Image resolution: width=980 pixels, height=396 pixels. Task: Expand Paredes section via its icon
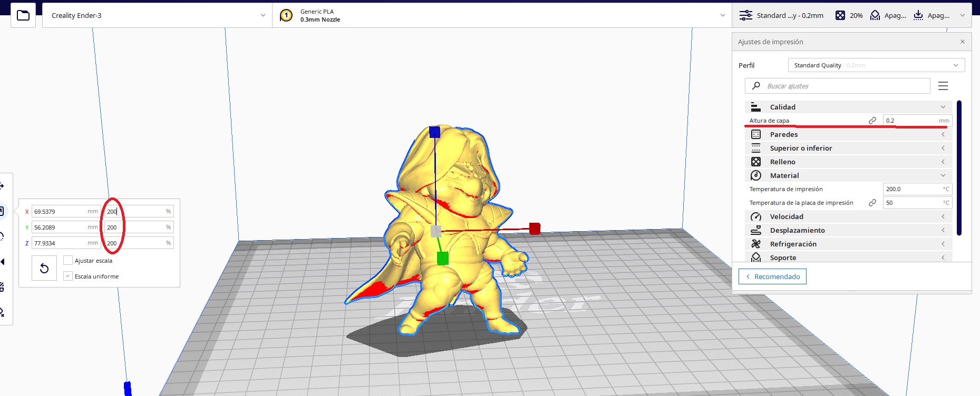756,134
